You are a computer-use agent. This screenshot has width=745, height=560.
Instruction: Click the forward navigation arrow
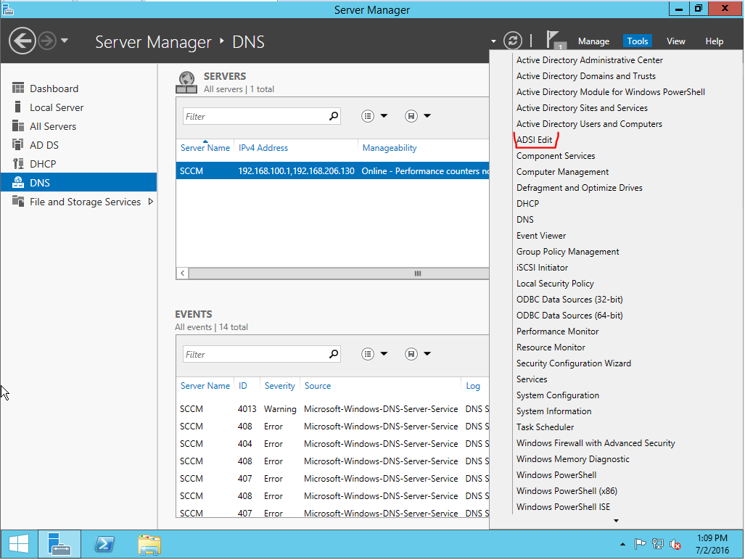pyautogui.click(x=47, y=41)
